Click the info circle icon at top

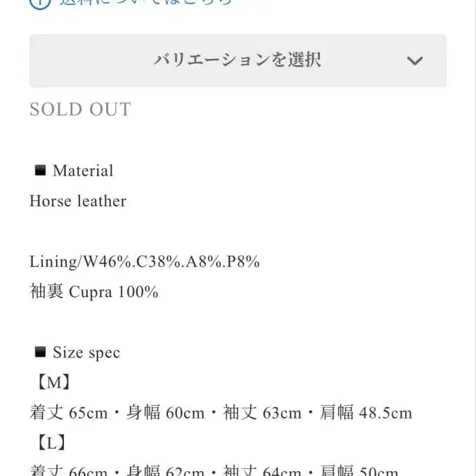[x=41, y=2]
